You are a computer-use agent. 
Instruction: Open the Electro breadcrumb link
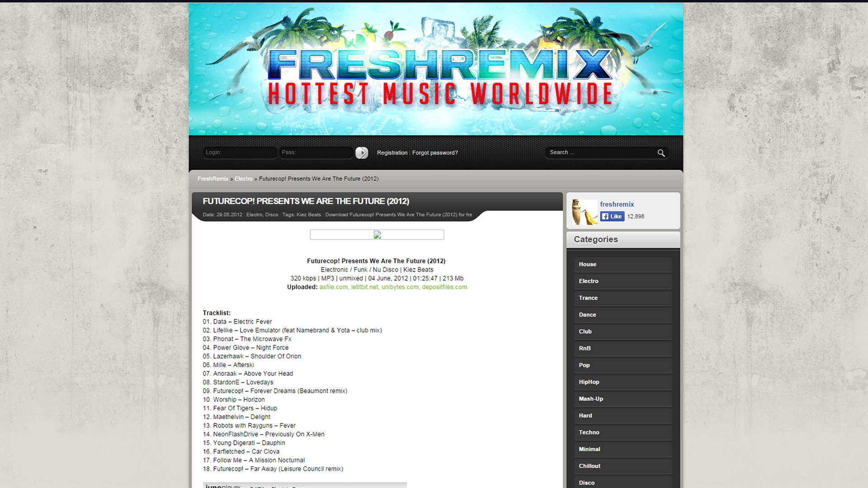(x=244, y=179)
